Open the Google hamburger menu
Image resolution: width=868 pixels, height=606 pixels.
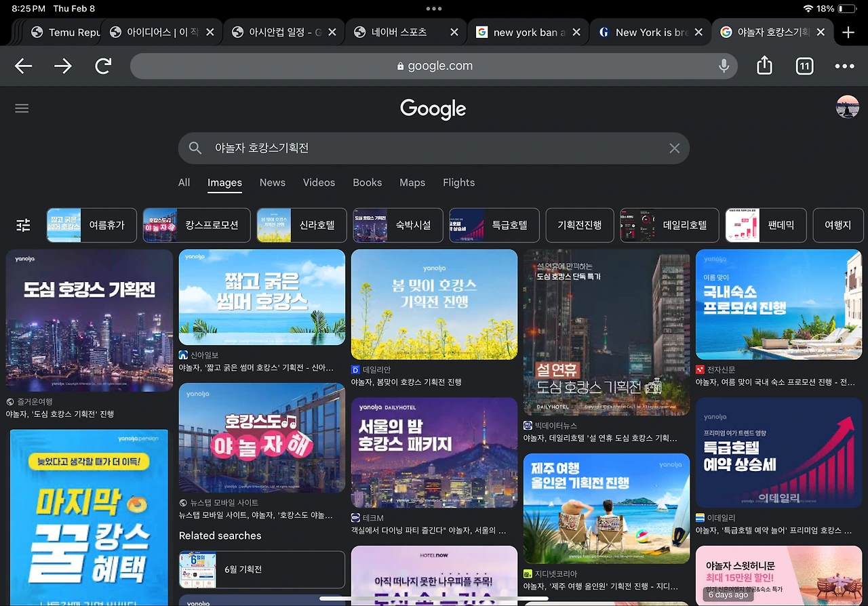22,108
